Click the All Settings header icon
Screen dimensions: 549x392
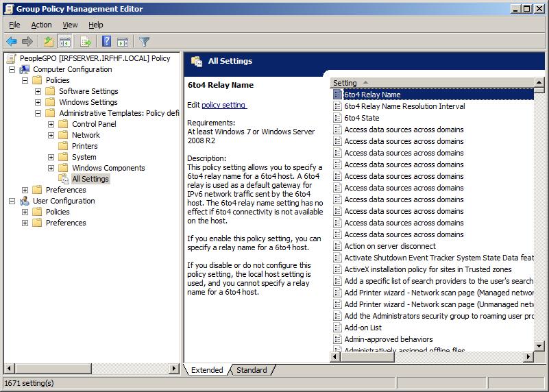(197, 61)
